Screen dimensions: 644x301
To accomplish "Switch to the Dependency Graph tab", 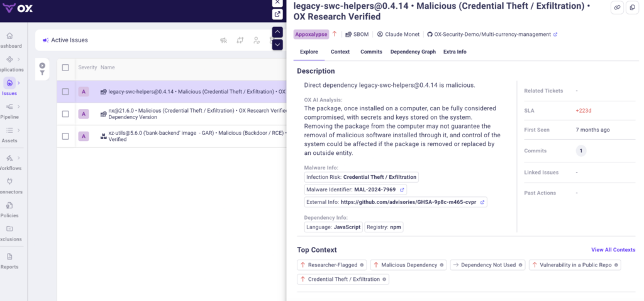I will click(x=413, y=52).
